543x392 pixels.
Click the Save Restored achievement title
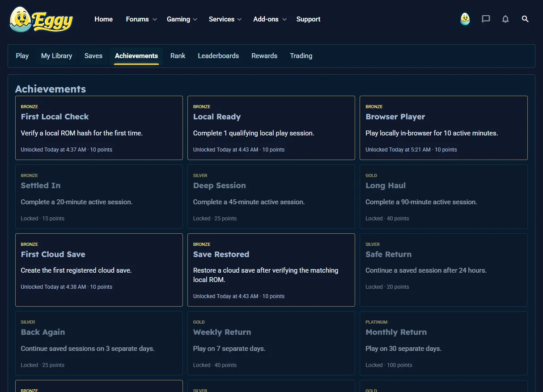point(221,254)
